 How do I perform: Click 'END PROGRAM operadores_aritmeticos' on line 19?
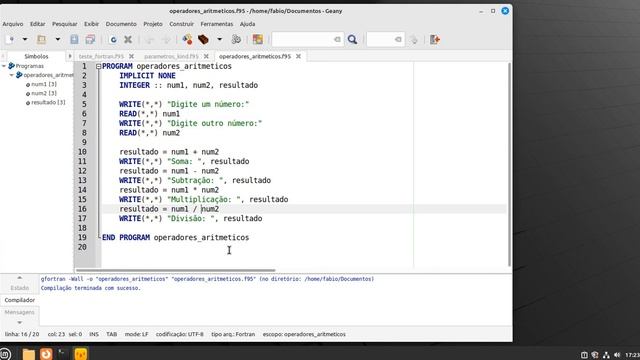[176, 238]
